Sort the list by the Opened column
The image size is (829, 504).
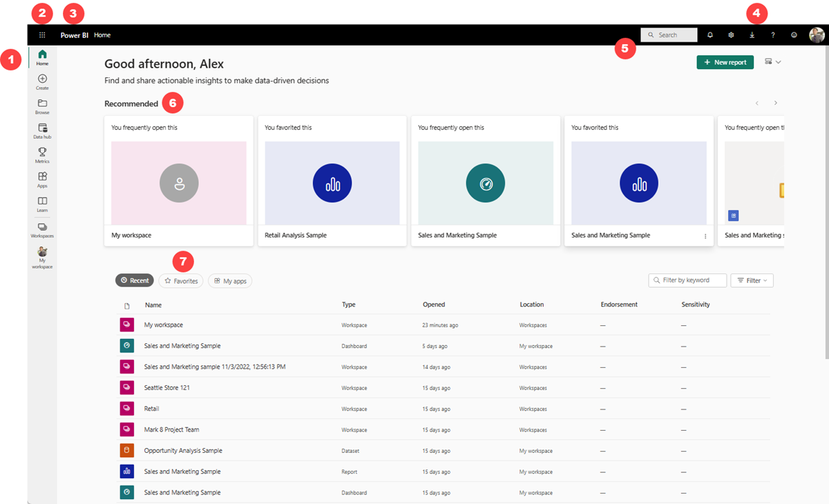tap(434, 304)
